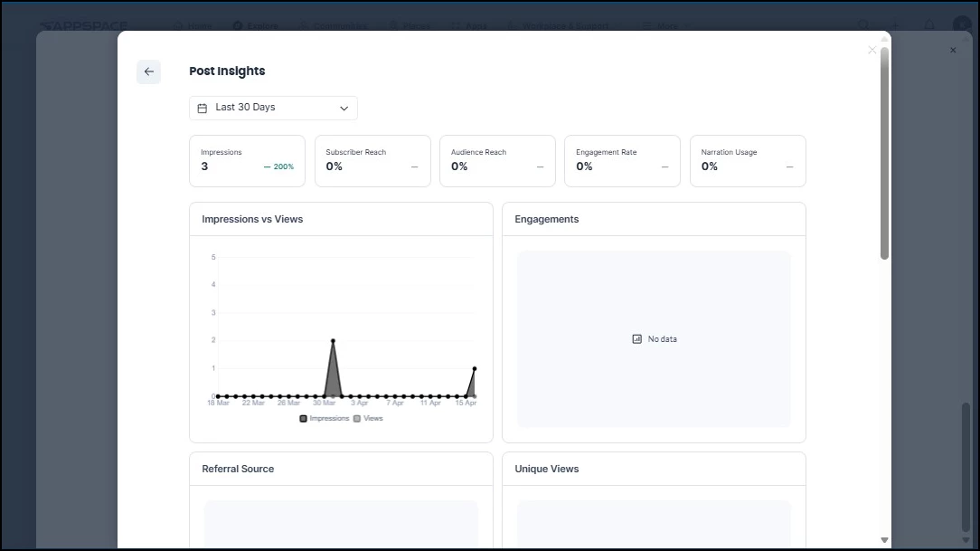The height and width of the screenshot is (551, 980).
Task: Select the Narration Usage stat card
Action: (748, 161)
